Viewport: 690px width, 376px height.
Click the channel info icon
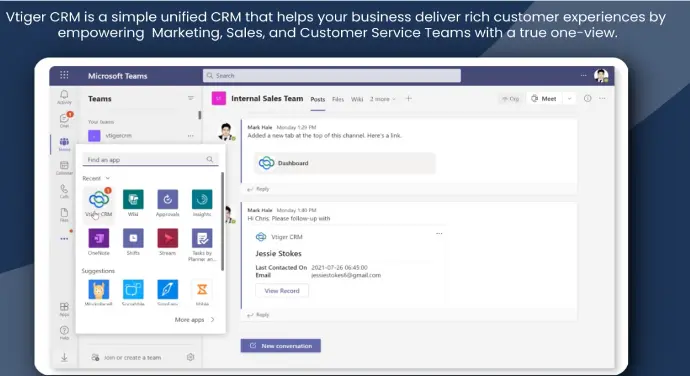tap(587, 98)
